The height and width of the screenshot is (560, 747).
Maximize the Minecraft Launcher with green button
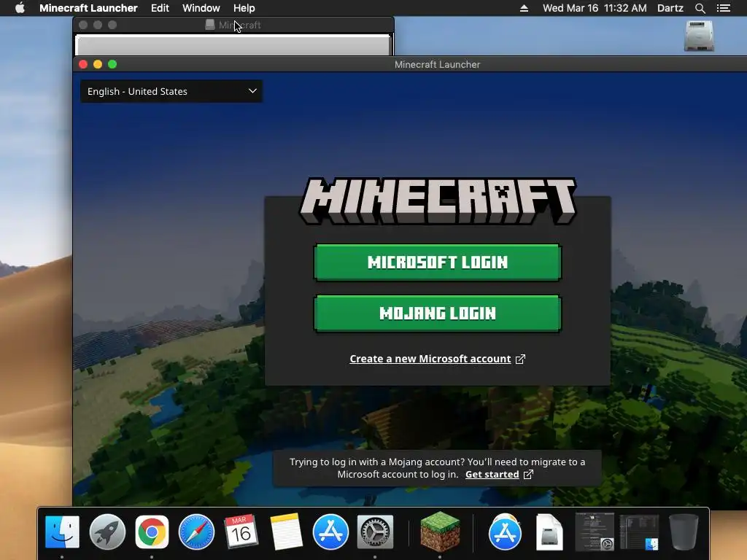(112, 64)
